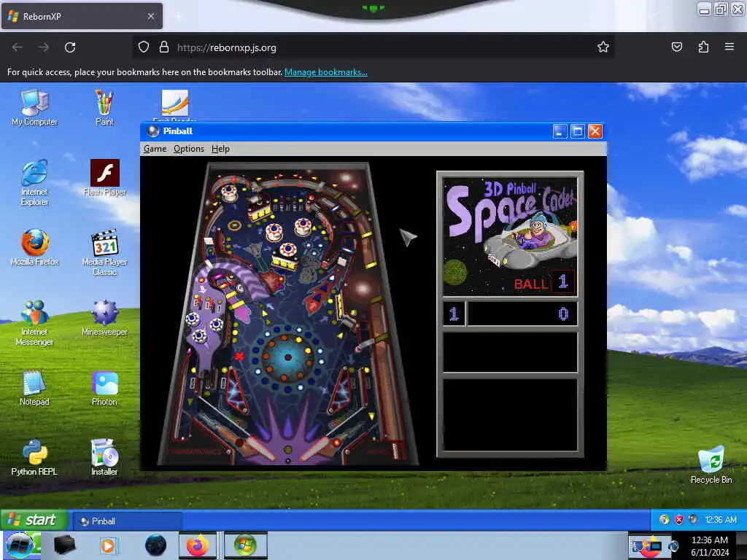Viewport: 747px width, 560px height.
Task: Open the Recycle Bin desktop icon
Action: [x=711, y=465]
